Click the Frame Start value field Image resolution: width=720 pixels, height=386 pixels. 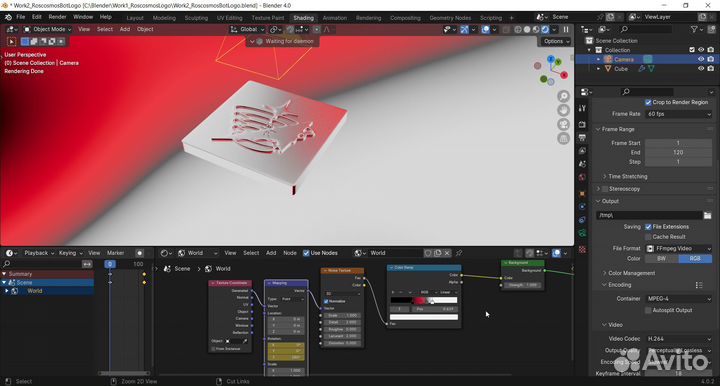click(679, 143)
